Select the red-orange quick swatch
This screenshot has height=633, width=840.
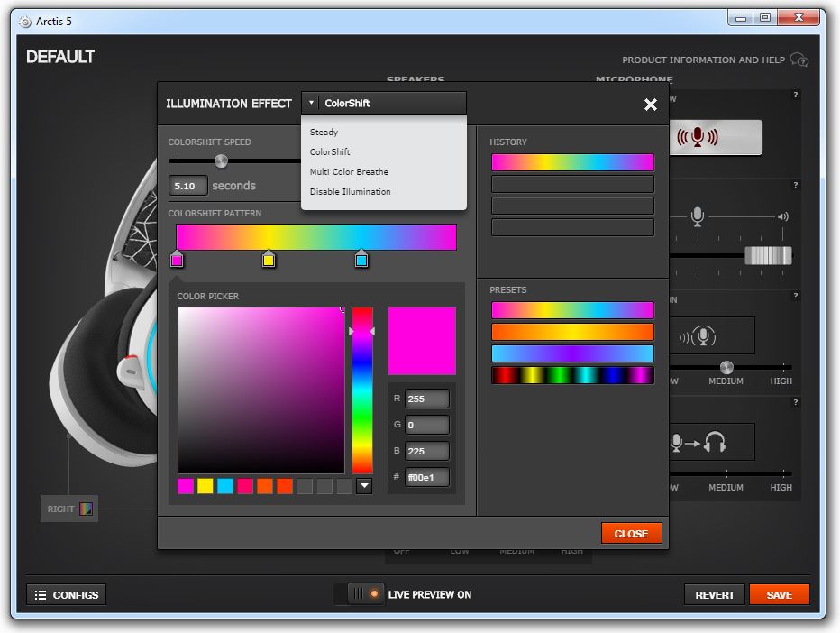tap(285, 486)
